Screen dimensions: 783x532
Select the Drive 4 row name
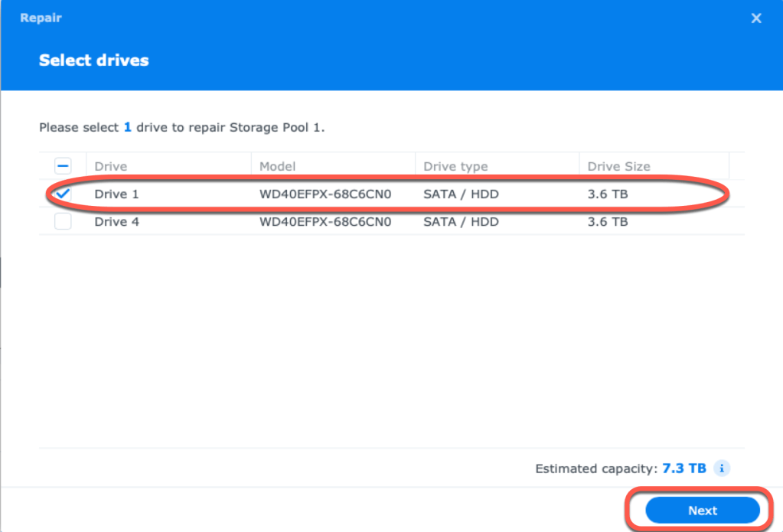click(116, 222)
